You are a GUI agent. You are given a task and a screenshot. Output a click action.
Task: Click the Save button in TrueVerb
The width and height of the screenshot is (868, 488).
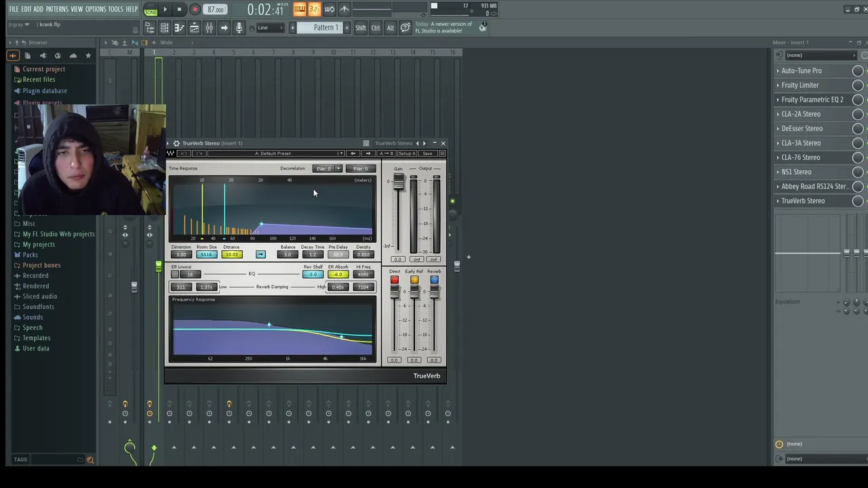coord(427,153)
